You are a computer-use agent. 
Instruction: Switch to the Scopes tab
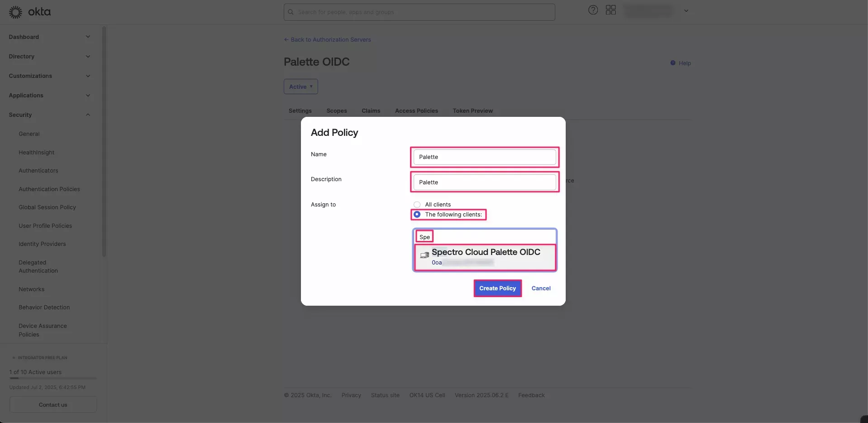[x=336, y=111]
